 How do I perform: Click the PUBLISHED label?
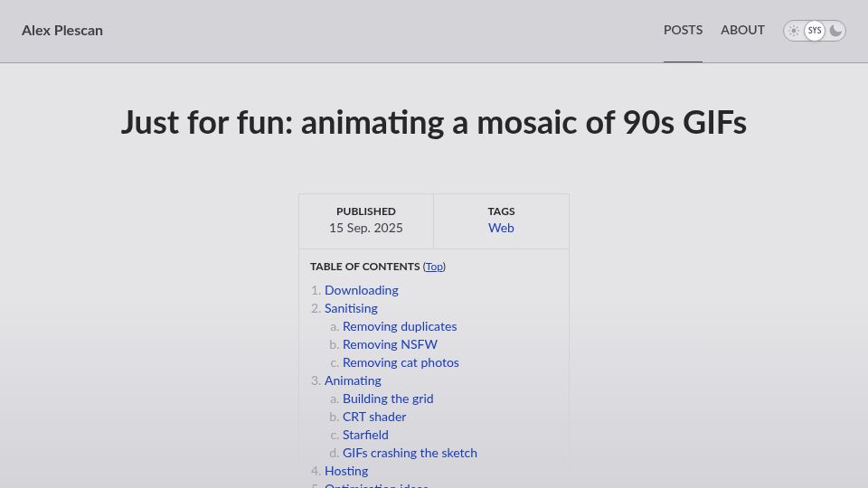point(366,211)
